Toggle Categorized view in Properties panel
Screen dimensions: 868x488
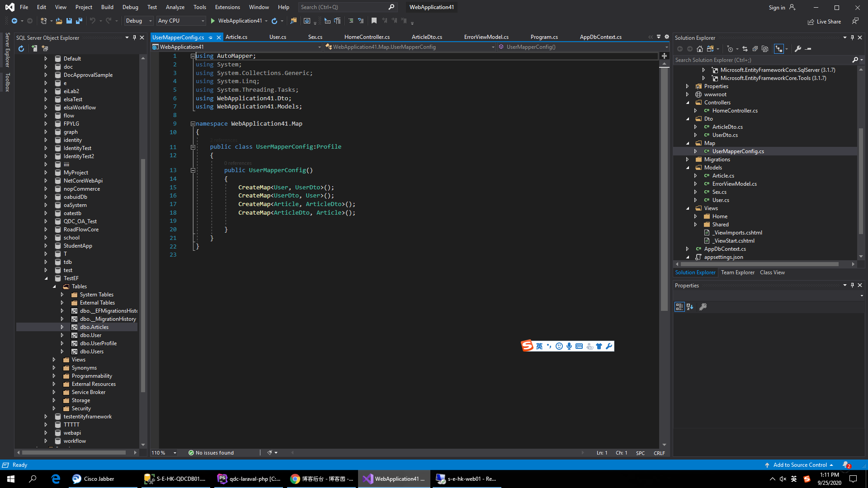click(679, 307)
